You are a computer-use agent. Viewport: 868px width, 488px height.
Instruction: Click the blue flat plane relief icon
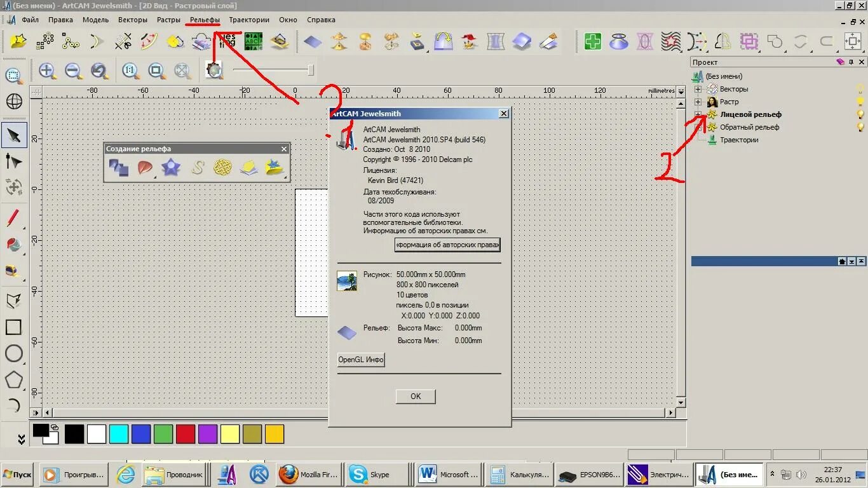[313, 42]
